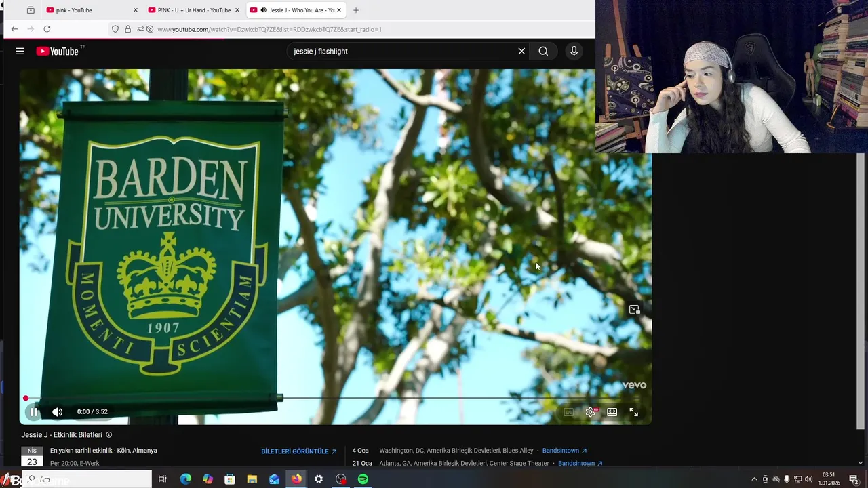Open miniplayer icon over video
This screenshot has height=488, width=868.
click(x=634, y=310)
